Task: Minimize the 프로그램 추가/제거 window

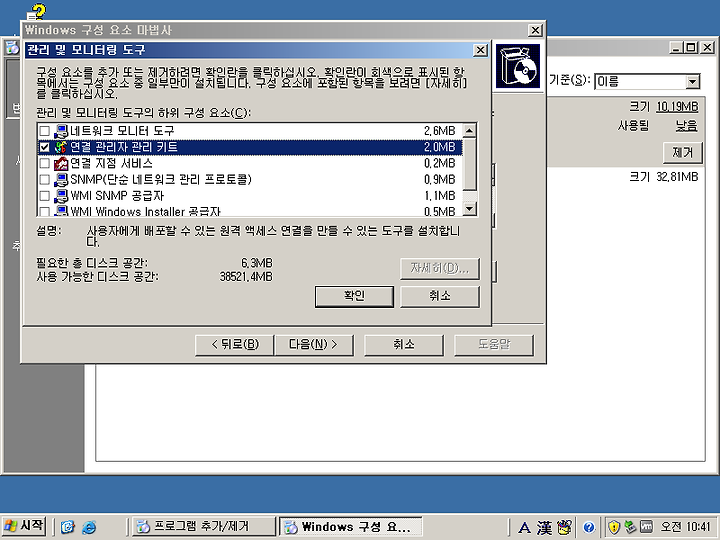Action: 676,47
